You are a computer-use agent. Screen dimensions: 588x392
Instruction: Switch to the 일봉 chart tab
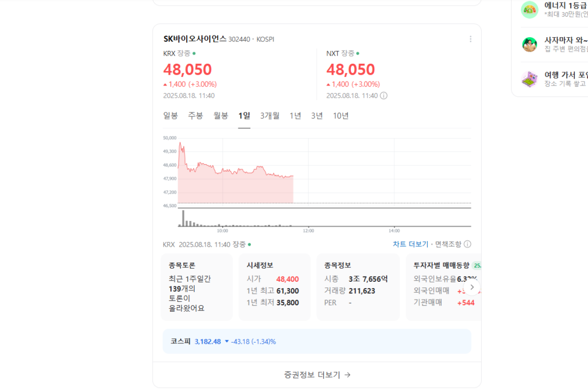169,115
